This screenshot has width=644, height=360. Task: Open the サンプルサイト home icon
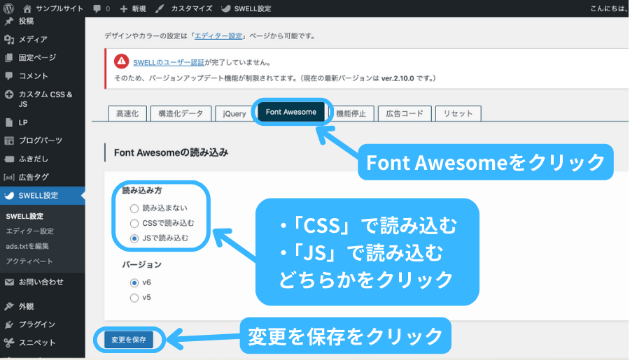[x=27, y=8]
